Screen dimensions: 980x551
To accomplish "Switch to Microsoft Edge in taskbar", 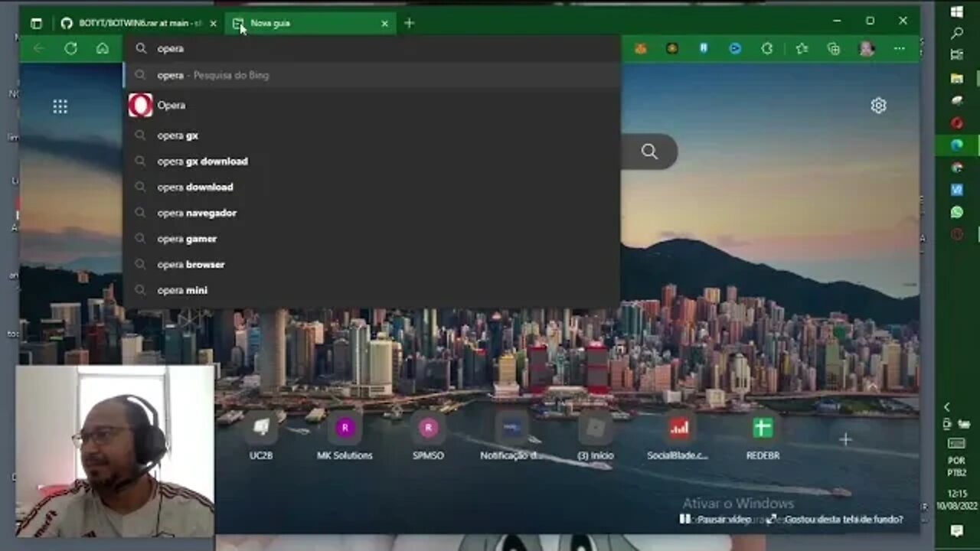I will 957,145.
